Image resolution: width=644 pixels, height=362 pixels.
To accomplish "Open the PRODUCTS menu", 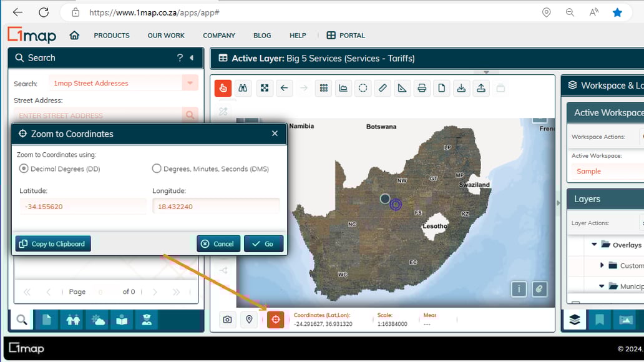I will point(112,36).
